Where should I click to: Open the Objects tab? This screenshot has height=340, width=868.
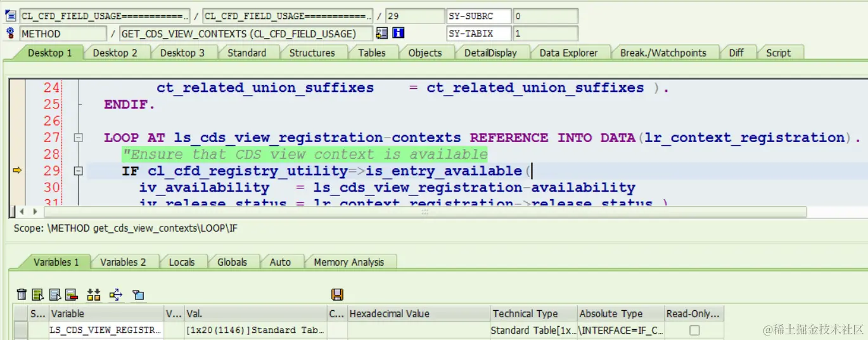pos(425,53)
